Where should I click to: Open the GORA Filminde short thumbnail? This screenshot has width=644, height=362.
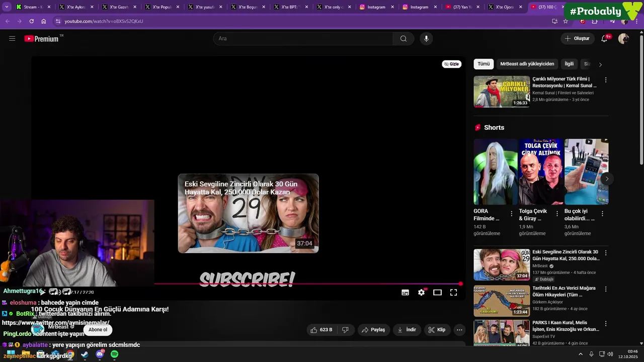click(x=496, y=172)
